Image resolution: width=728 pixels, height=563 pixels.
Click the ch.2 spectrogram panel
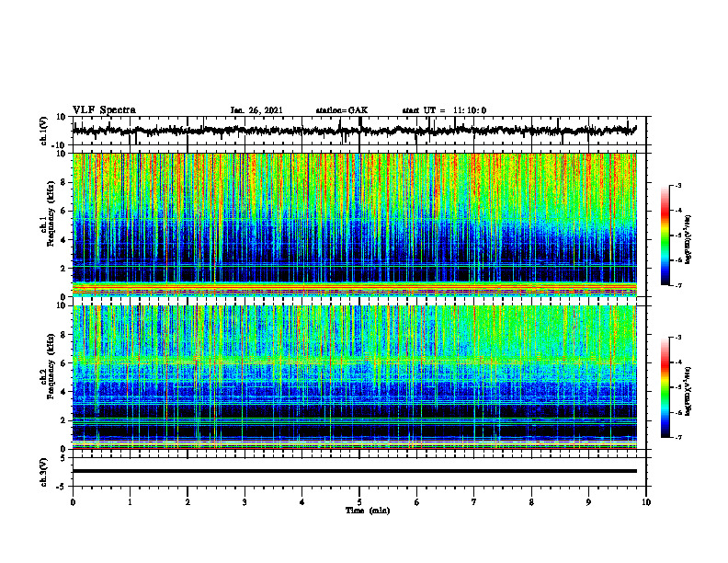[355, 377]
